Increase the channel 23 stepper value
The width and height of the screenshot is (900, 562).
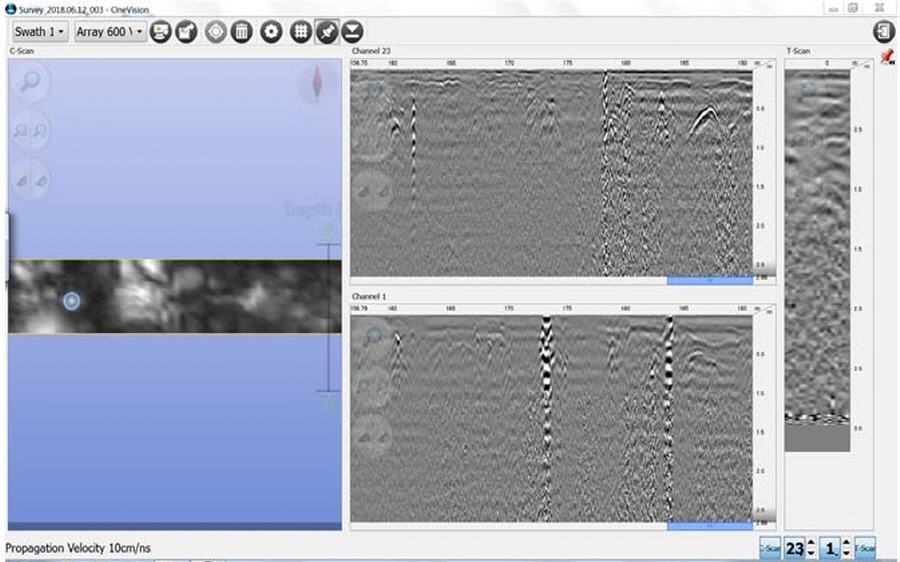point(810,543)
